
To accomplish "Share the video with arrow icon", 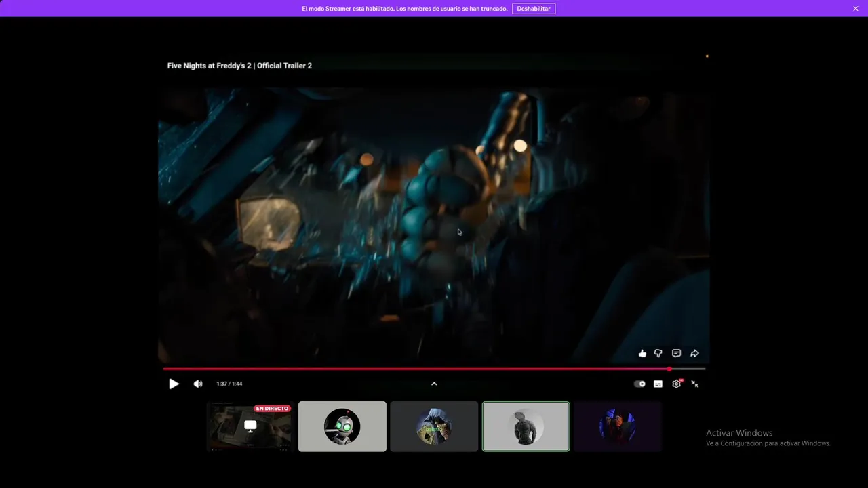I will coord(694,353).
